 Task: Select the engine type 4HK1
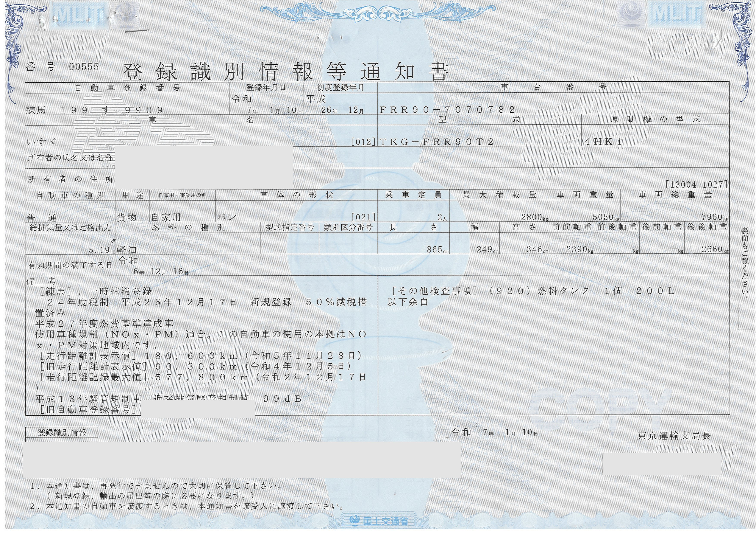tap(603, 142)
